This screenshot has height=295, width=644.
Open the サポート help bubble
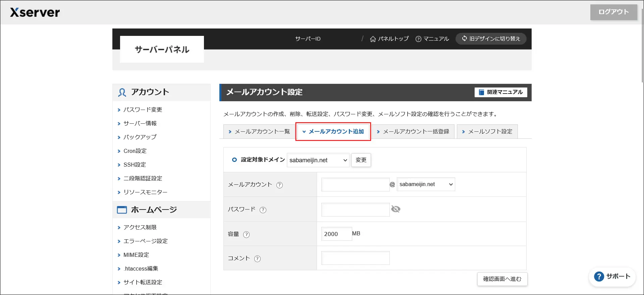tap(612, 277)
